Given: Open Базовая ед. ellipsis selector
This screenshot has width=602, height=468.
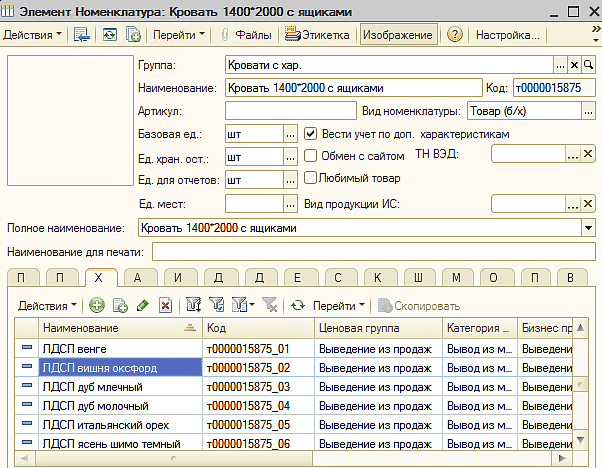Looking at the screenshot, I should click(290, 134).
